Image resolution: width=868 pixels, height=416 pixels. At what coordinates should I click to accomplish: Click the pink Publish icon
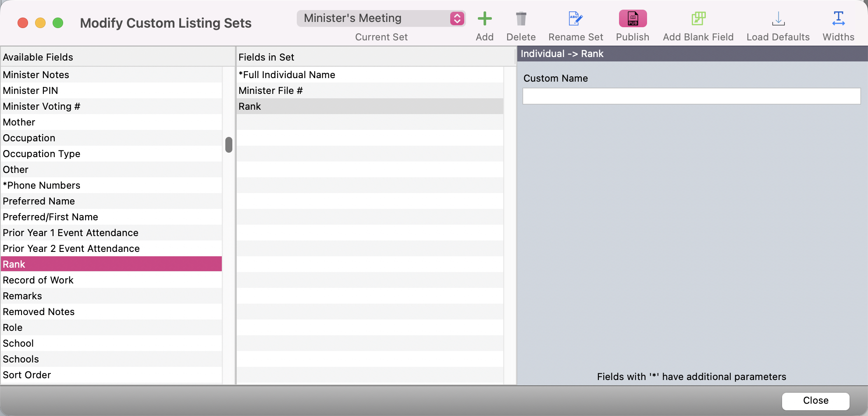tap(633, 18)
